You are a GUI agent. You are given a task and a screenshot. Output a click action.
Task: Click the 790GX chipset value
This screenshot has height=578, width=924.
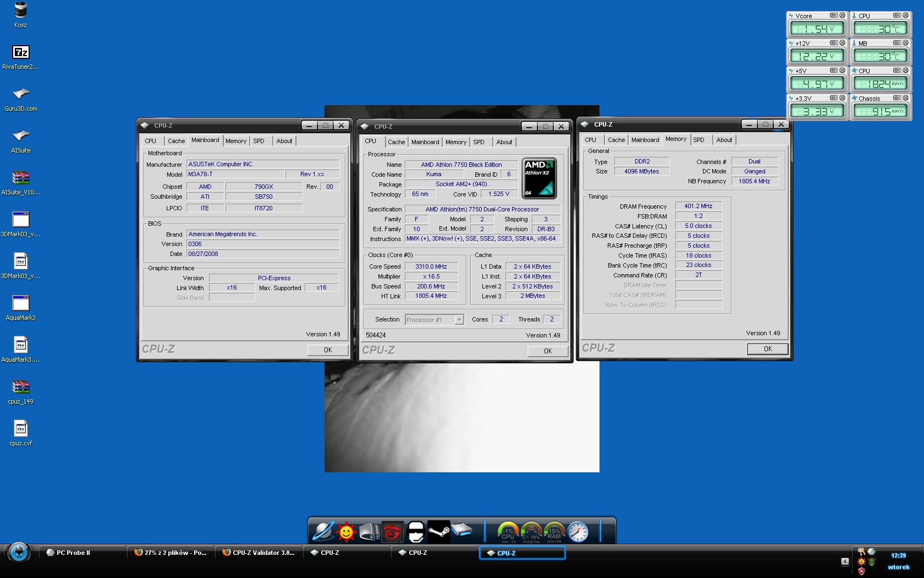click(264, 187)
